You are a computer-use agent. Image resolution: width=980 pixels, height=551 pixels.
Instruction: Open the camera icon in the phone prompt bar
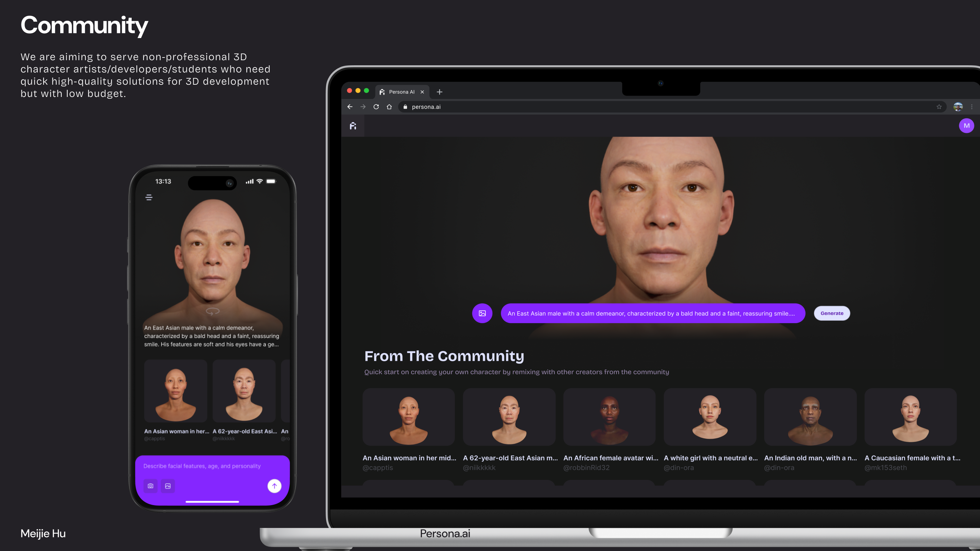151,486
